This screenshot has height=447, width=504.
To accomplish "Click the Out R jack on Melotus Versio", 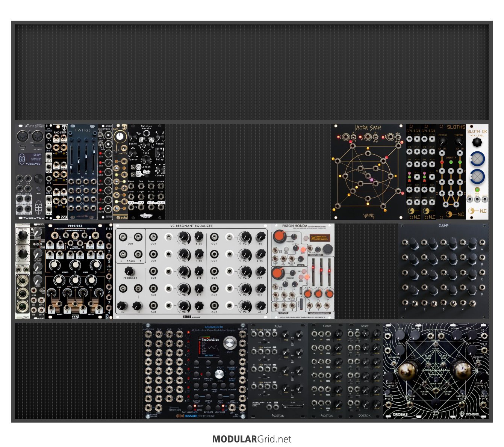I will click(161, 207).
